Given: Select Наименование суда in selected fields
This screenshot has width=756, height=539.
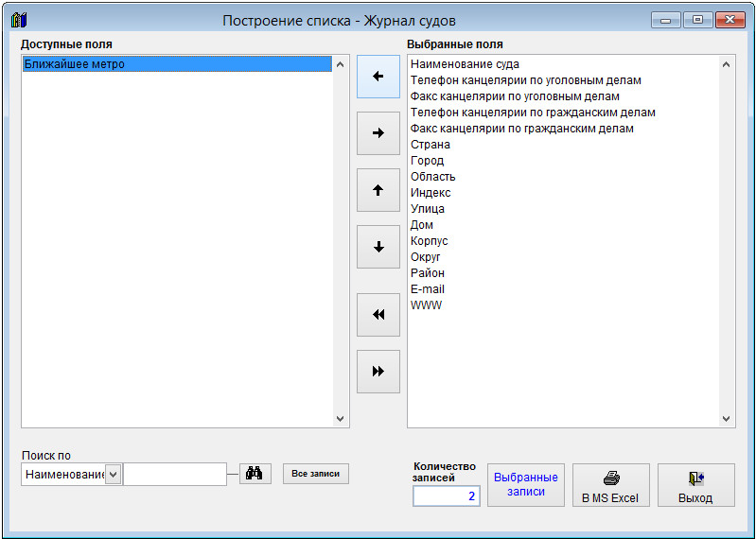Looking at the screenshot, I should (x=465, y=64).
